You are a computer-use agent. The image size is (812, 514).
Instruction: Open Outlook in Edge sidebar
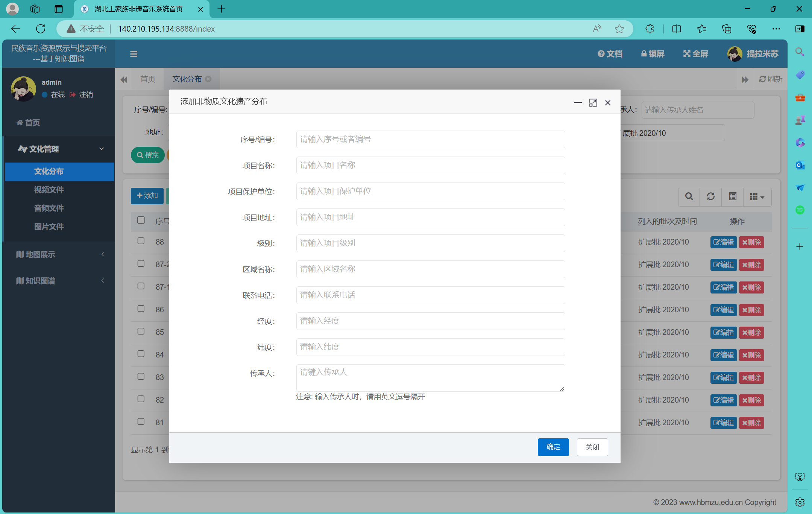coord(800,165)
